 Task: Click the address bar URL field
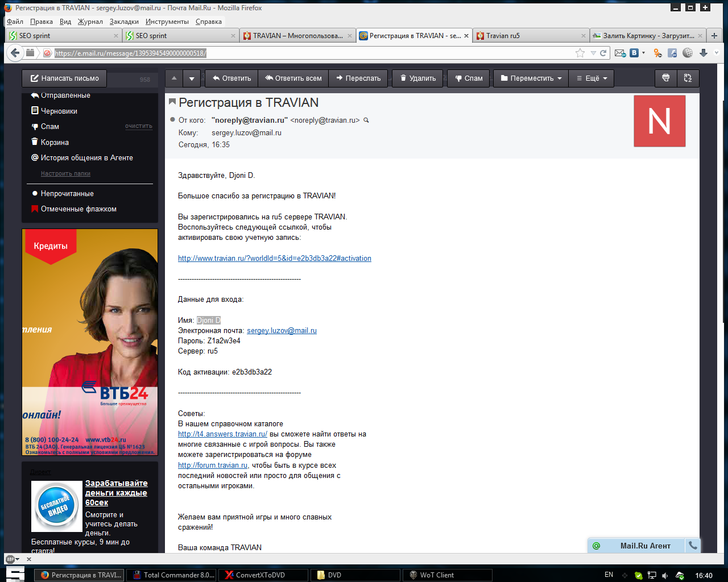pos(313,53)
